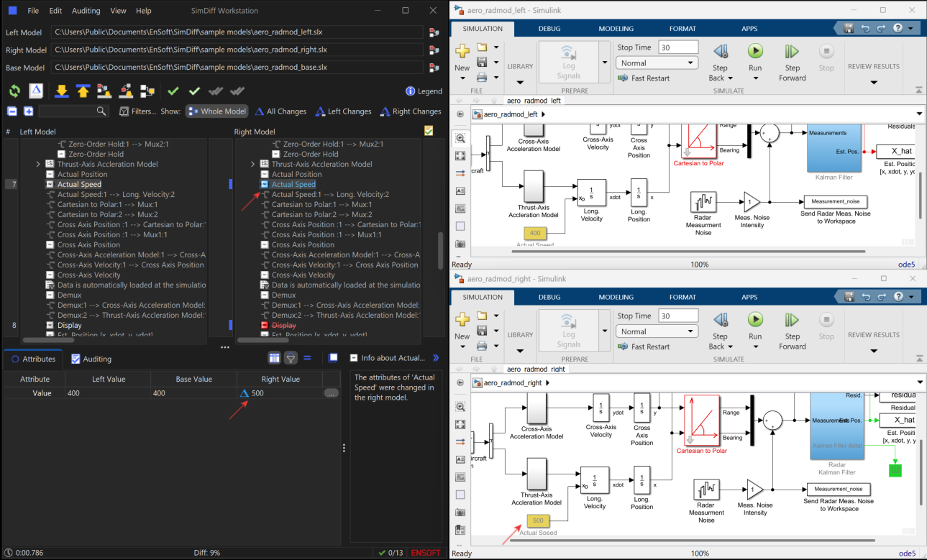
Task: Expand REVIEW RESULTS in left Simulink window
Action: (874, 82)
